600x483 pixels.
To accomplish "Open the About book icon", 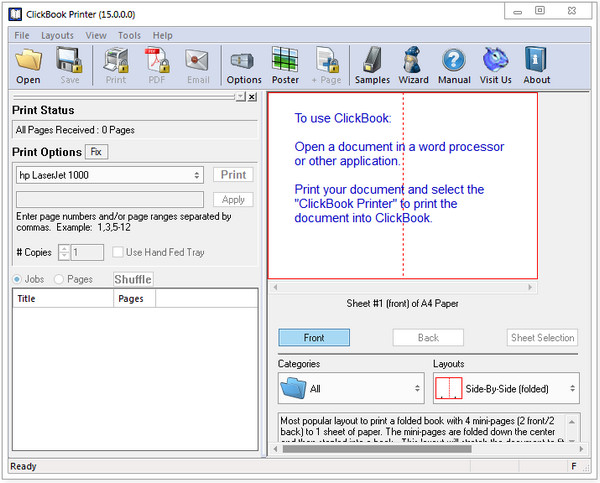I will click(x=536, y=61).
